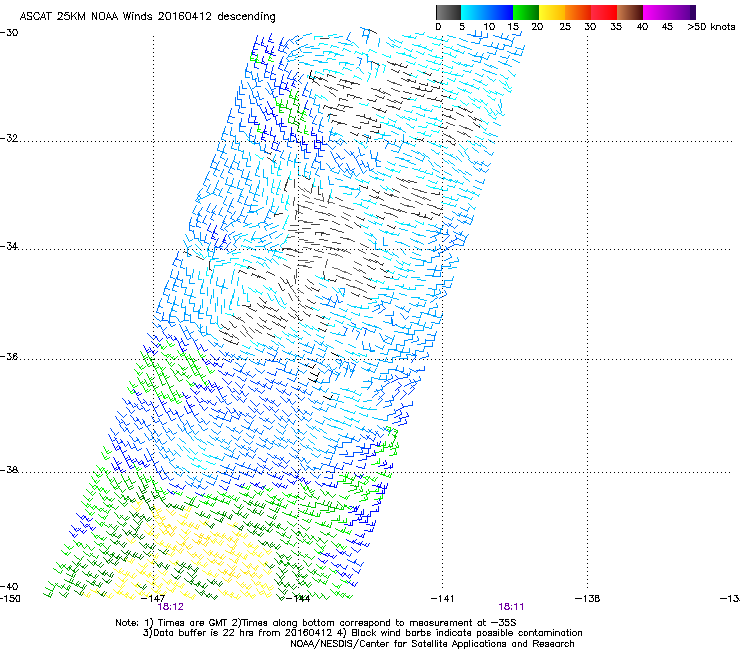The image size is (740, 650).
Task: Click the latitude label '-34'
Action: tap(9, 246)
